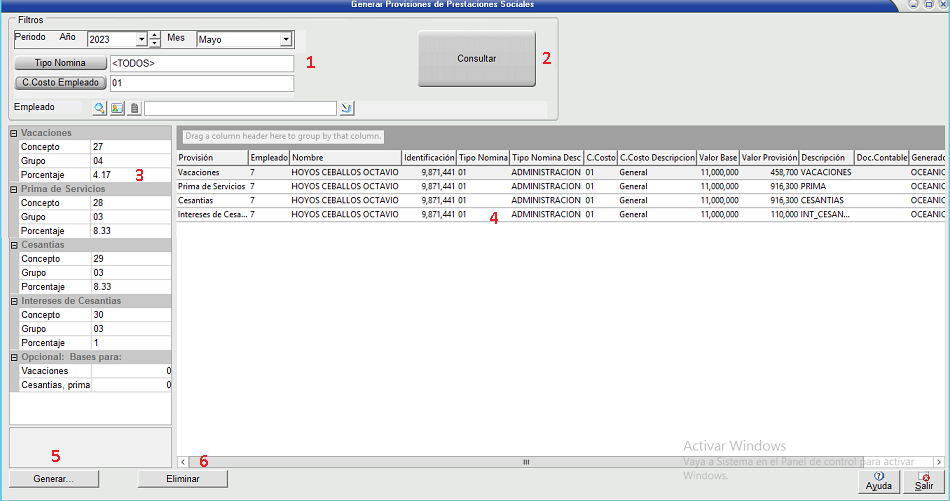Click the Salir exit icon button
This screenshot has height=501, width=950.
925,482
